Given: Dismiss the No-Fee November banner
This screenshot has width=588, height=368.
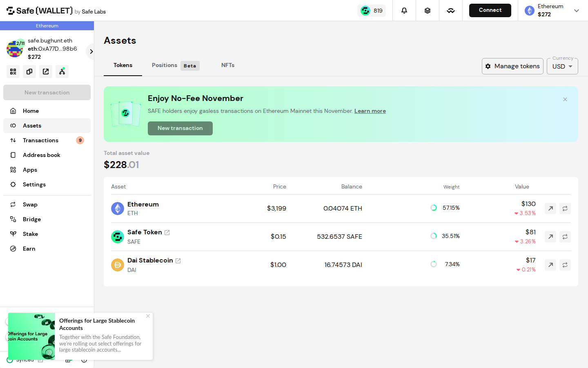Looking at the screenshot, I should tap(565, 99).
